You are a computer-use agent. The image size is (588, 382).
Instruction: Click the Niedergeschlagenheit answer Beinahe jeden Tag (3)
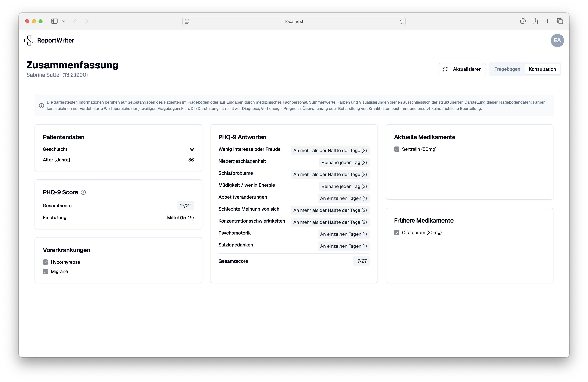(344, 162)
